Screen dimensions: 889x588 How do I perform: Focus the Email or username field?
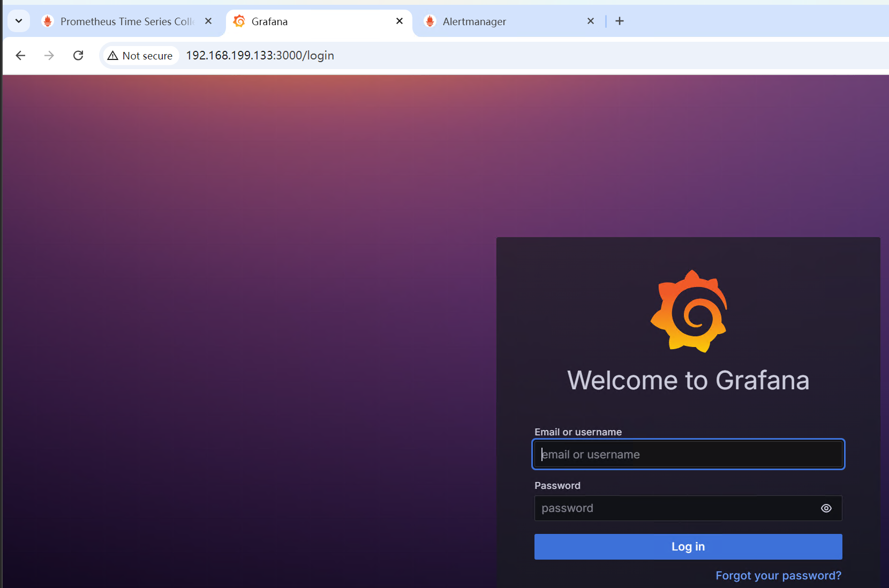tap(688, 455)
